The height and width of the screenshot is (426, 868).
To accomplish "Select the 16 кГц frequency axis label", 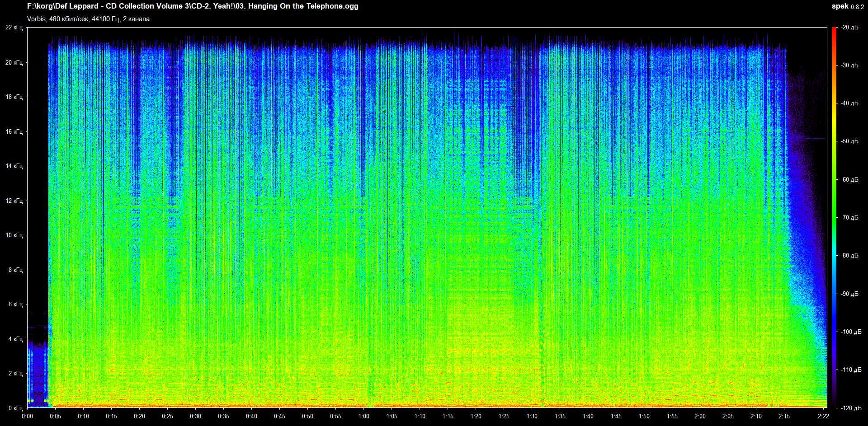I will tap(14, 131).
